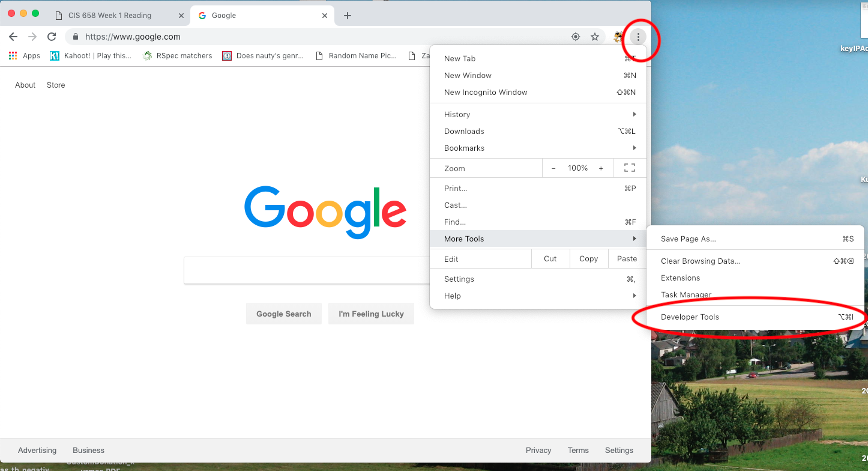This screenshot has height=471, width=868.
Task: Open the Chrome three-dot menu button
Action: pyautogui.click(x=638, y=37)
